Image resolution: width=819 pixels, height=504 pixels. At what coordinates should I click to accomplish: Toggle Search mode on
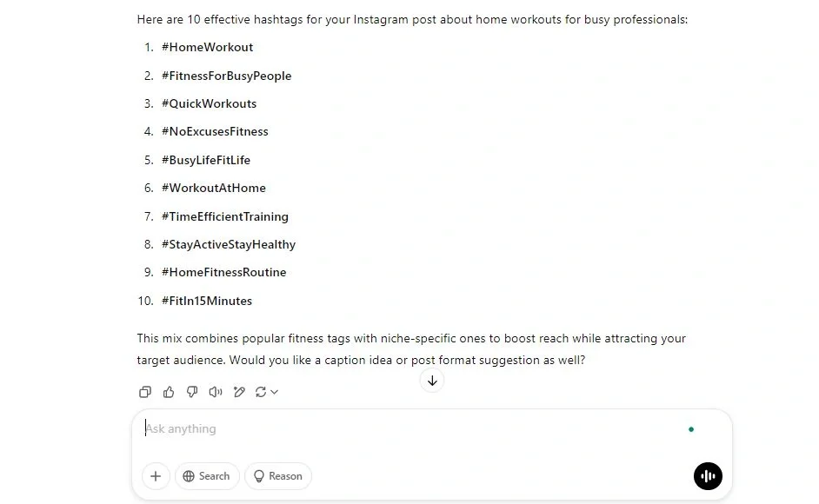click(x=207, y=476)
